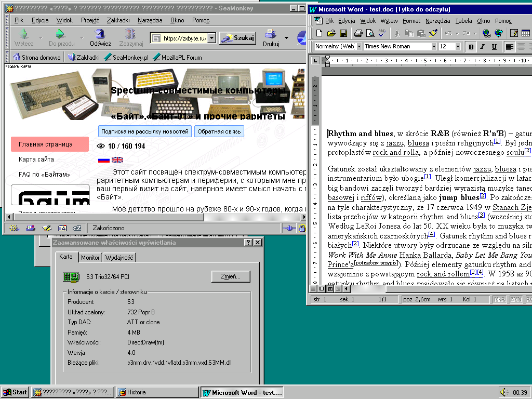The width and height of the screenshot is (532, 399).
Task: Open Wstecz back history dropdown arrow
Action: (41, 37)
